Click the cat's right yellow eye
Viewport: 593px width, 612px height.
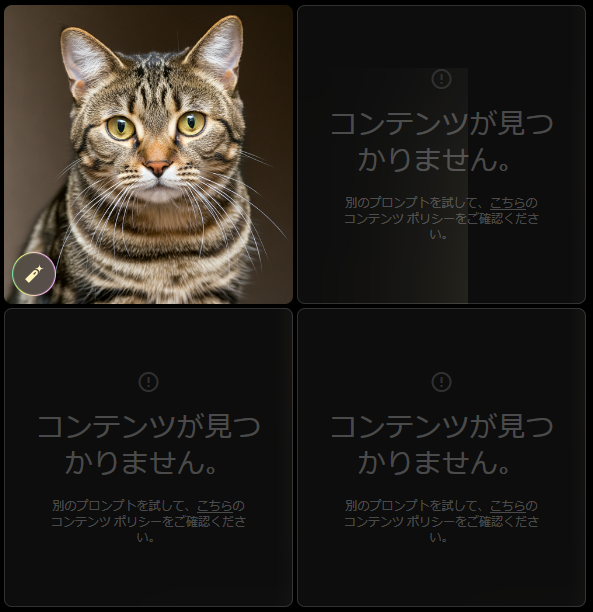(191, 123)
